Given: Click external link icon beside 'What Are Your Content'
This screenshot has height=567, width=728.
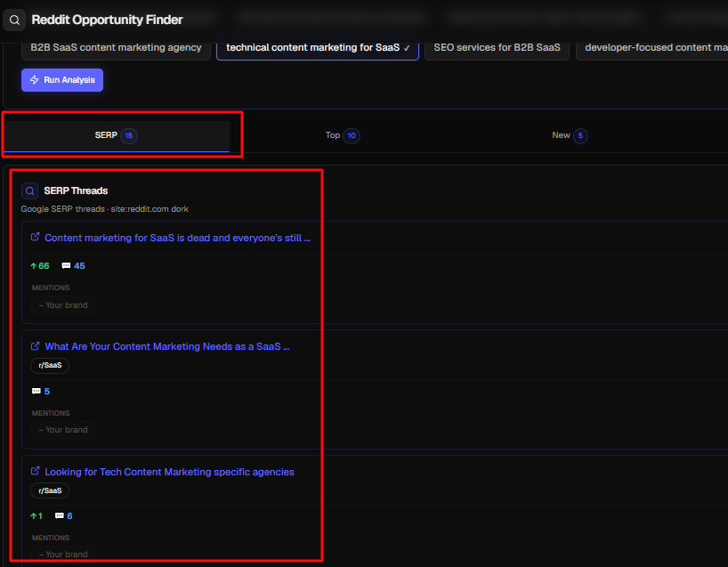Looking at the screenshot, I should click(x=35, y=346).
